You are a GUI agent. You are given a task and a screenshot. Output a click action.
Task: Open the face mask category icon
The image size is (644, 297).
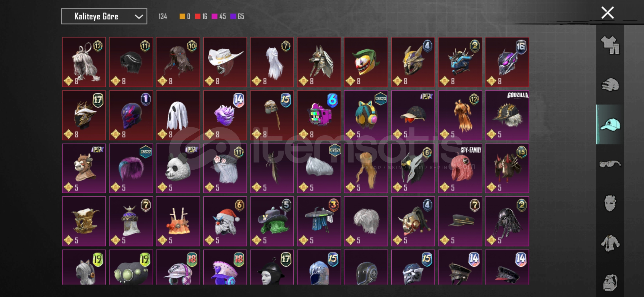610,204
